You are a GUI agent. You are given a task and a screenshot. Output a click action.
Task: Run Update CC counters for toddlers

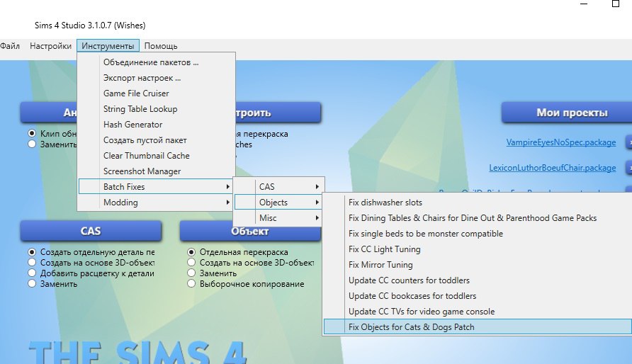[478, 280]
